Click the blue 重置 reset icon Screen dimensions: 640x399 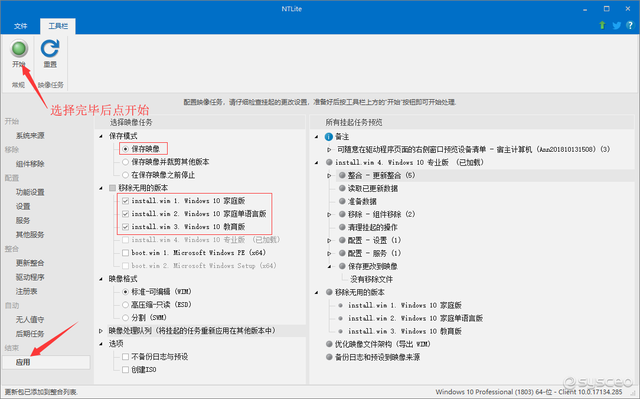point(50,49)
